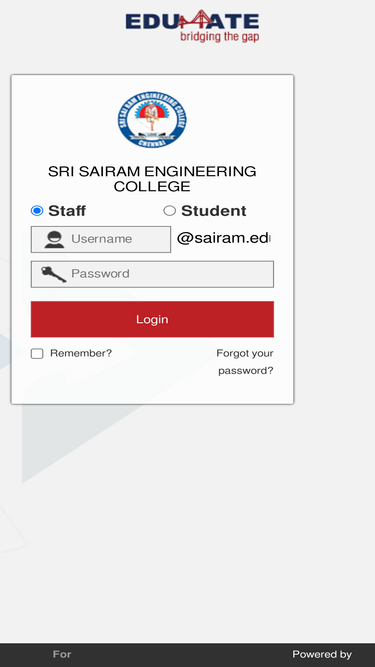Click the @sairam.edu domain suffix text
This screenshot has width=375, height=667.
pos(224,238)
